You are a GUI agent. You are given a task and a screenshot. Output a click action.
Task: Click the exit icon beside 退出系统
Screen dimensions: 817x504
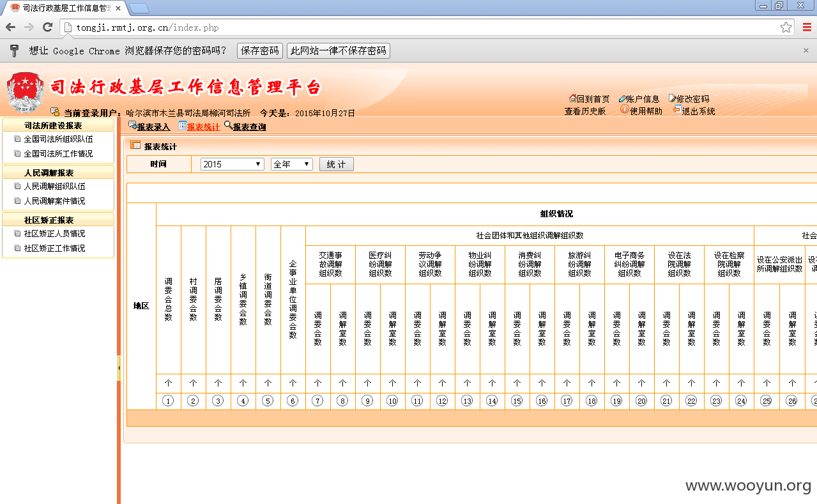(x=678, y=110)
